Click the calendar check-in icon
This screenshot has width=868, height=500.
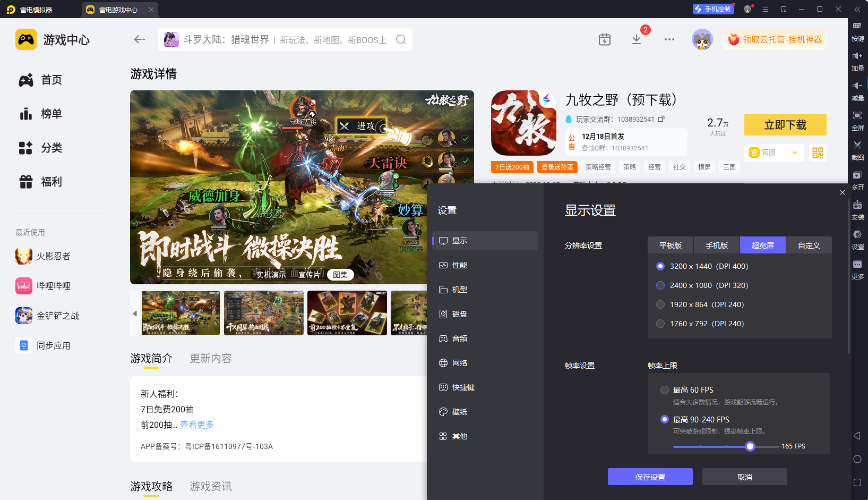(x=605, y=40)
